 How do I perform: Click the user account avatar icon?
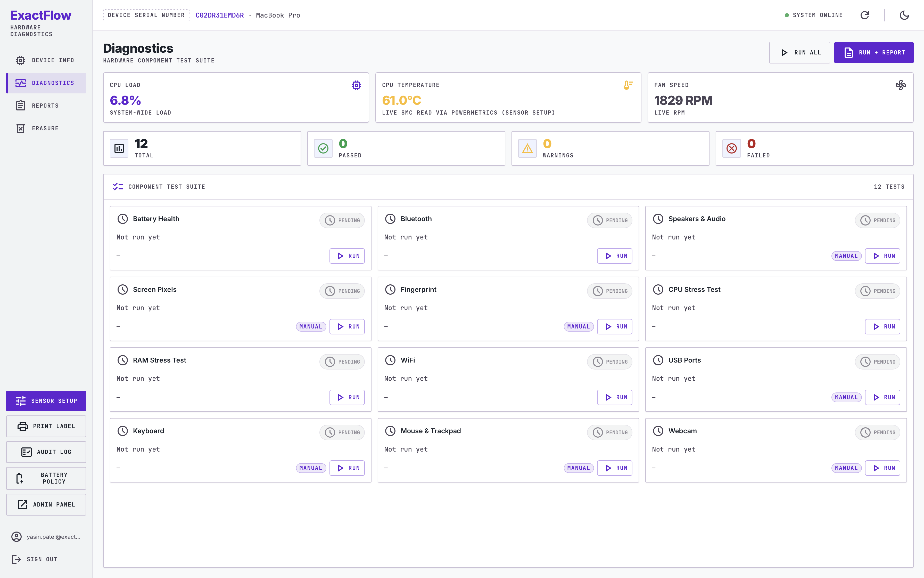pyautogui.click(x=16, y=537)
